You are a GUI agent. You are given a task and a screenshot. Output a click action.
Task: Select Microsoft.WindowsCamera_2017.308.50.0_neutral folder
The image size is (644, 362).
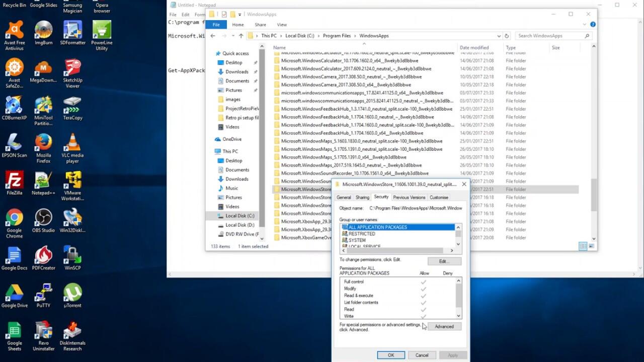(351, 76)
